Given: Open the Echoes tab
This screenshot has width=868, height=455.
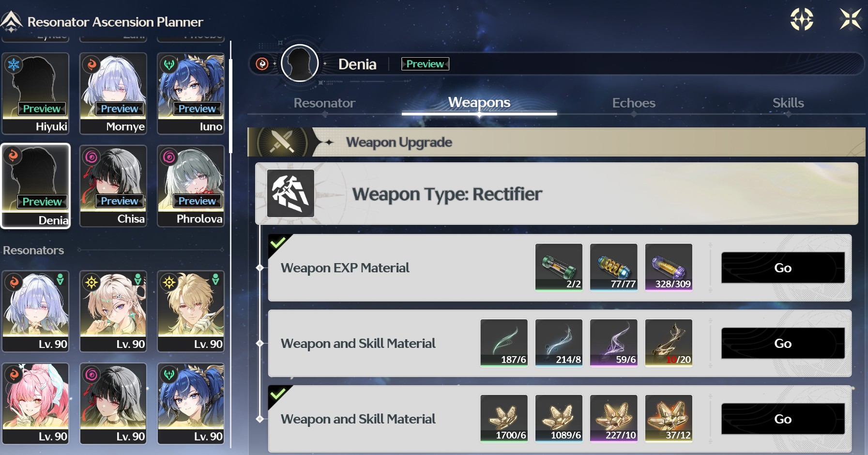Looking at the screenshot, I should pos(634,103).
